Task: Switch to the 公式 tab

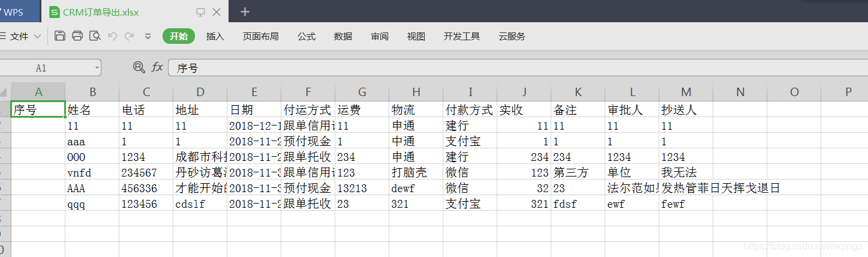Action: pyautogui.click(x=307, y=37)
